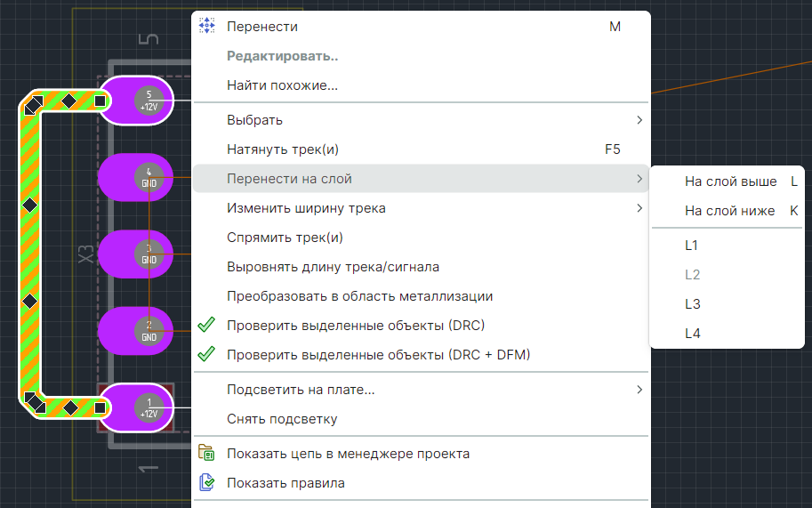Move track to layer L3
Viewport: 812px width, 508px height.
coord(727,304)
